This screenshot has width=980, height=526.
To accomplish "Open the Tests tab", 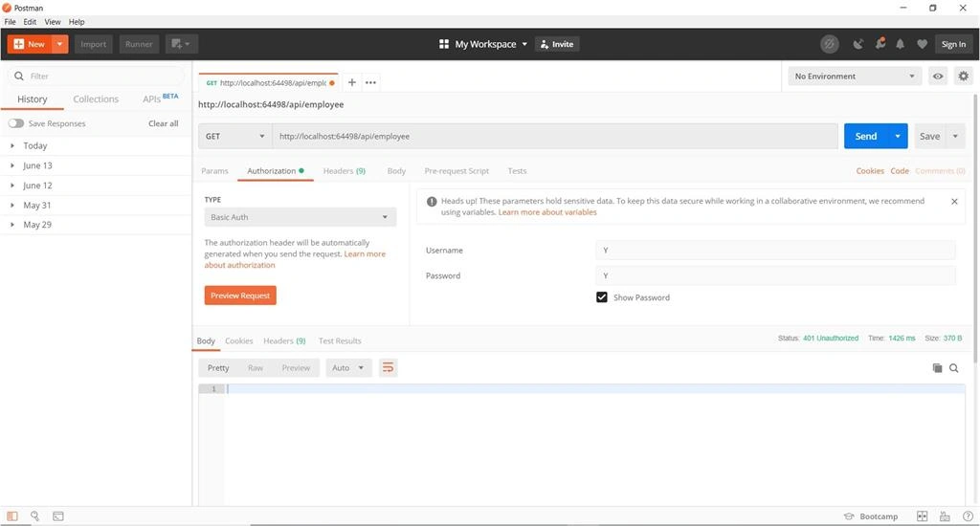I will pyautogui.click(x=517, y=171).
